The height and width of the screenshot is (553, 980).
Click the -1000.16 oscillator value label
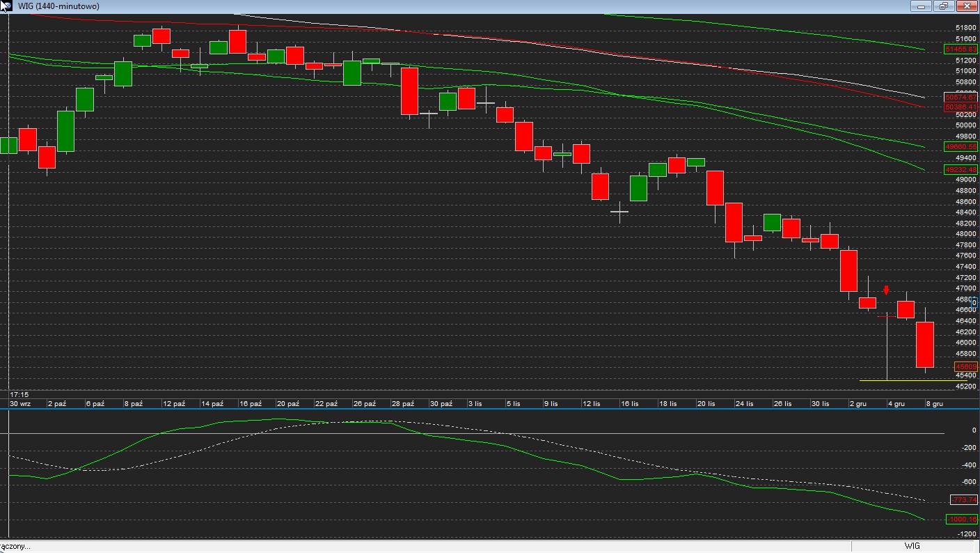[x=961, y=520]
